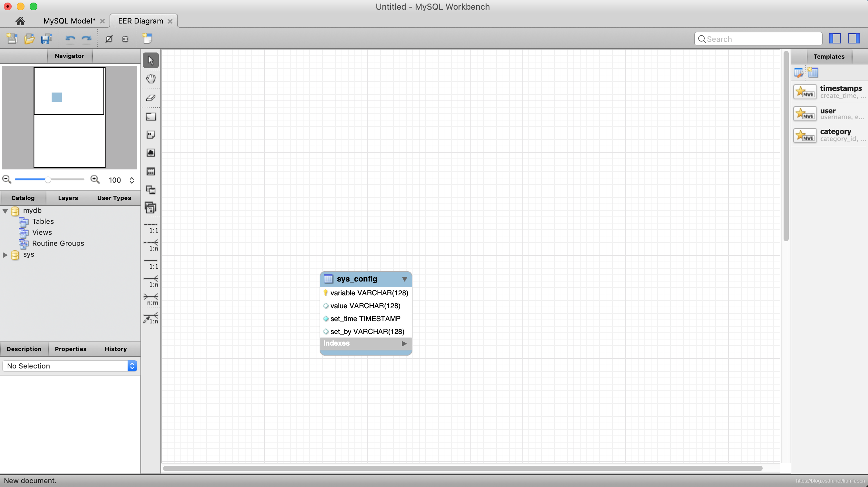Save the model to file
The image size is (868, 487).
click(x=46, y=39)
